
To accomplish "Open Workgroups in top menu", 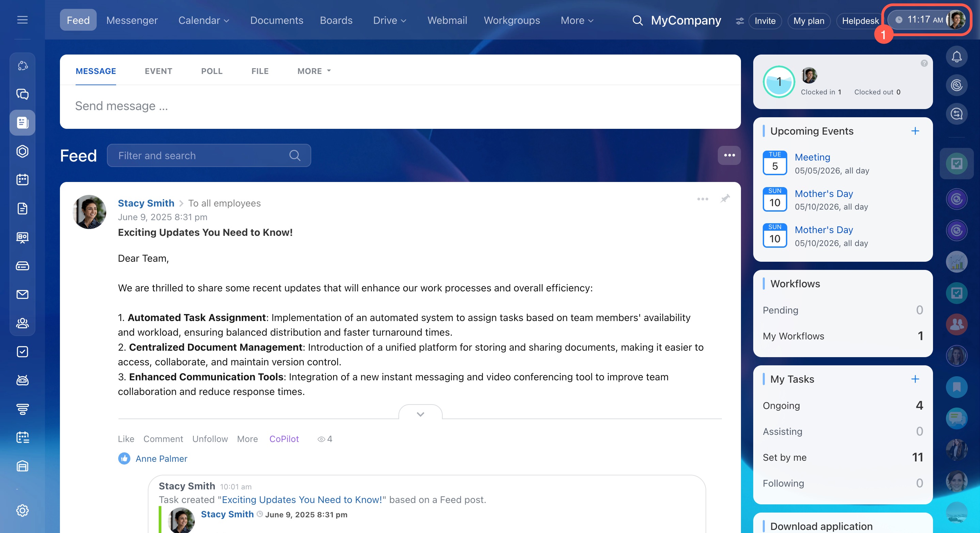I will (512, 20).
